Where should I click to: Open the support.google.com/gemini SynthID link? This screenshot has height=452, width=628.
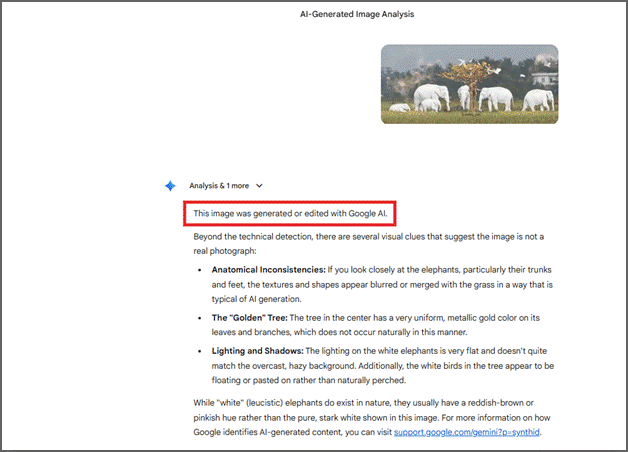(473, 432)
